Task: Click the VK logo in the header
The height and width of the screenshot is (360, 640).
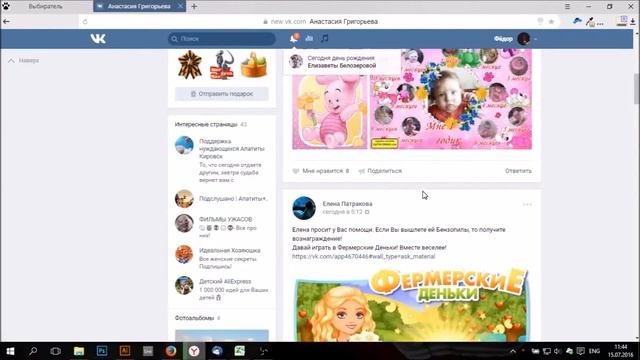Action: 98,39
